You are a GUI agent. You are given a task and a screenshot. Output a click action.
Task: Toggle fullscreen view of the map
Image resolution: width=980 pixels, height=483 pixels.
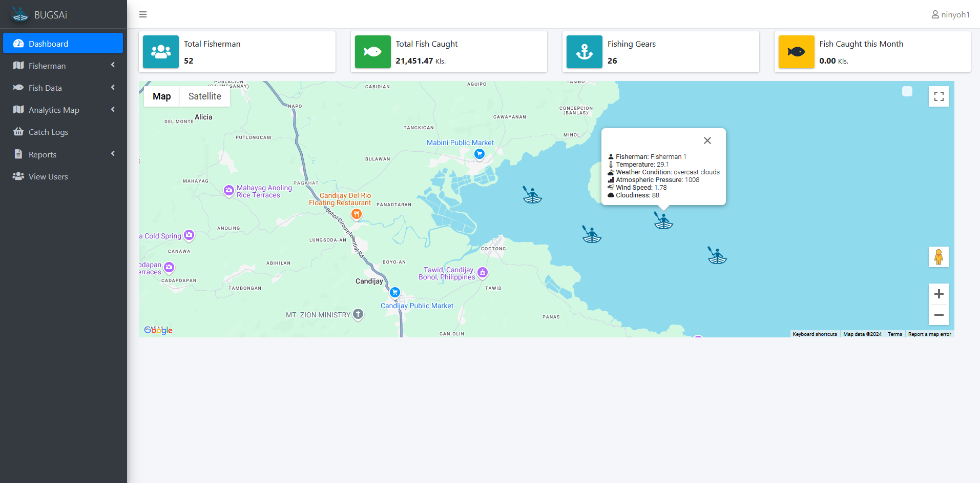click(939, 96)
